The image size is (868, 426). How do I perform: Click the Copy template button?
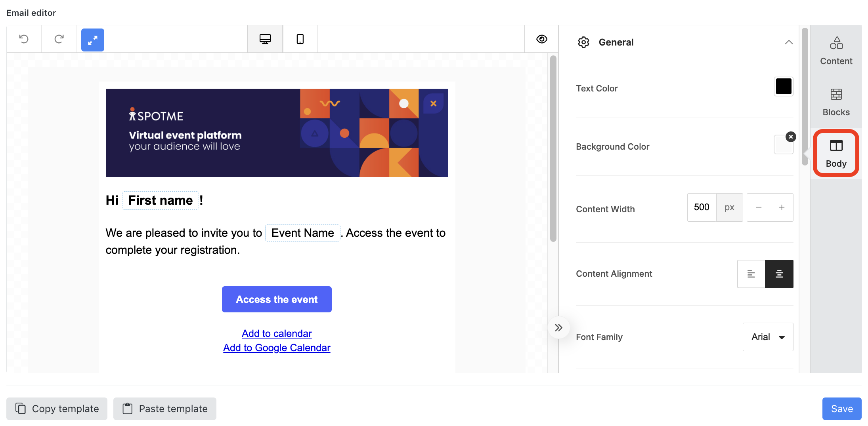[57, 409]
